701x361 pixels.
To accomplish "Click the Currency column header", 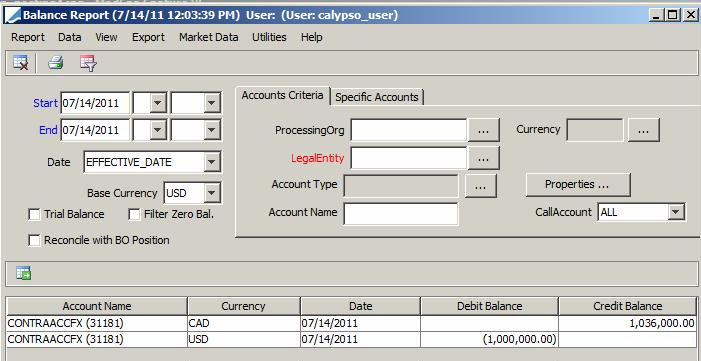I will [x=244, y=306].
